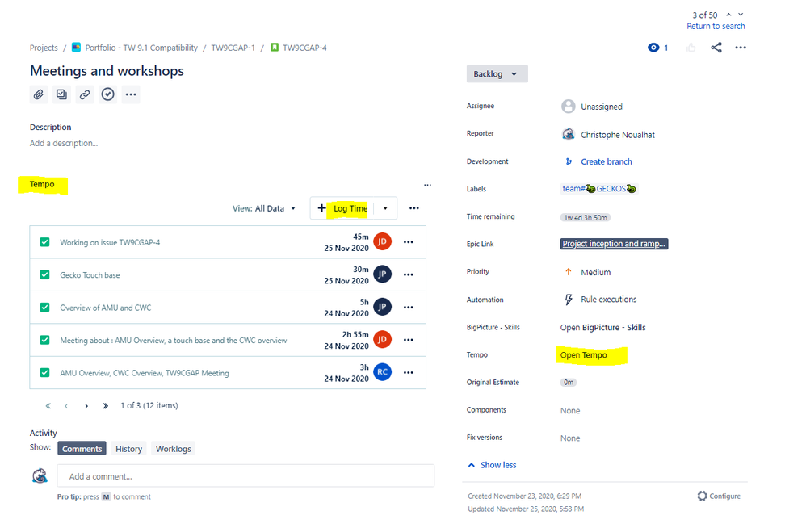Click 'Open BigPicture - Skills' link
The image size is (806, 532).
point(603,328)
